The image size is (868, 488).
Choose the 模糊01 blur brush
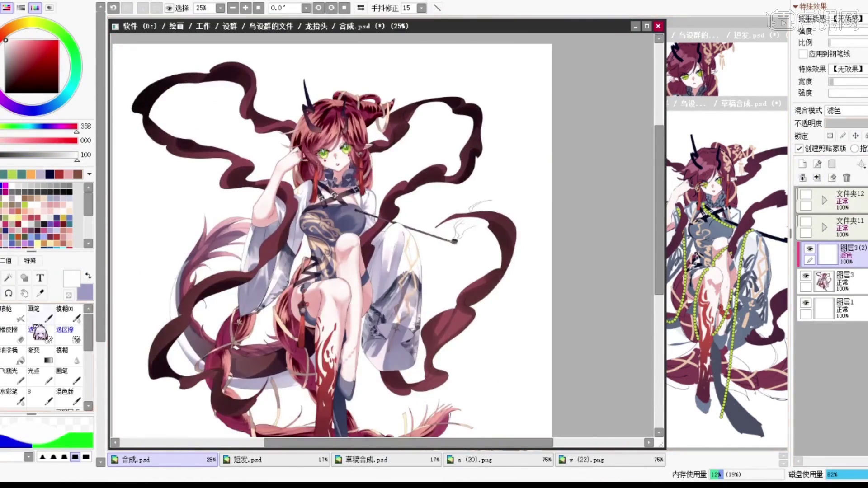pos(69,314)
